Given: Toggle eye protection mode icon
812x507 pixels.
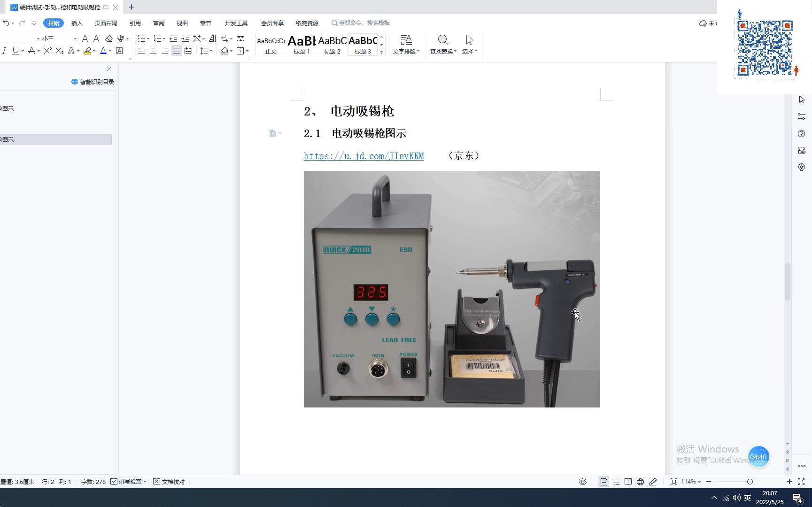Looking at the screenshot, I should point(582,482).
